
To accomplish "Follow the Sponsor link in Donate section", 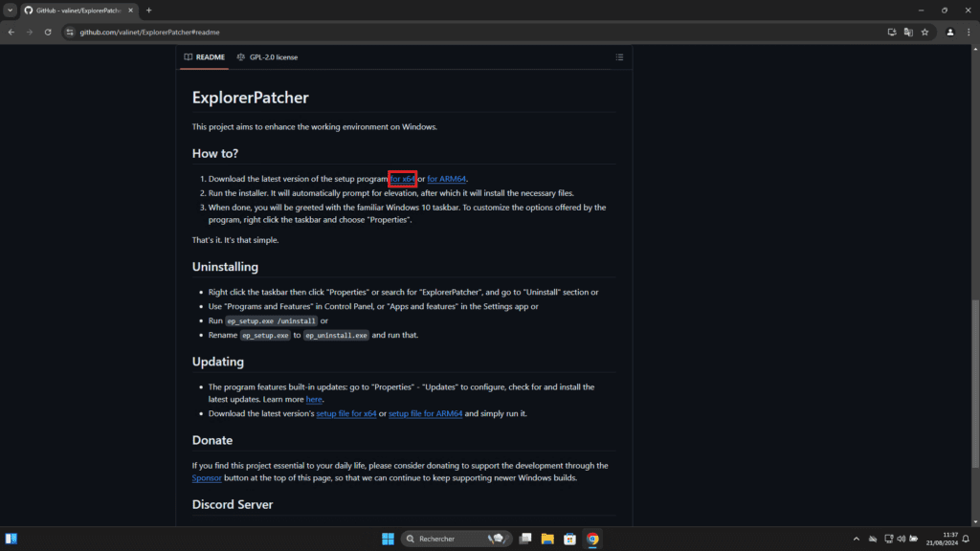I will coord(207,477).
